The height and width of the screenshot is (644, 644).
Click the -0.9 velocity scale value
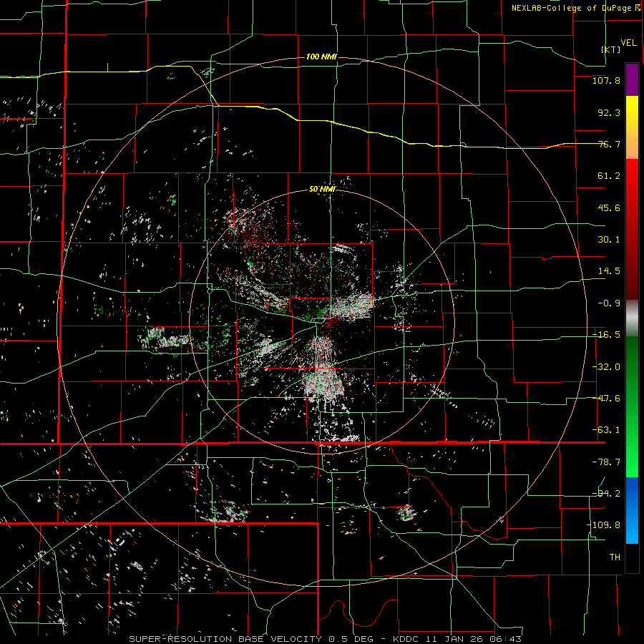point(609,303)
